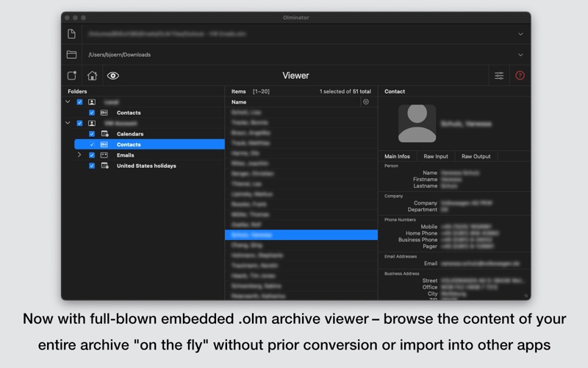Click the 'Items [1–20]' header text
This screenshot has height=368, width=588.
click(x=250, y=91)
